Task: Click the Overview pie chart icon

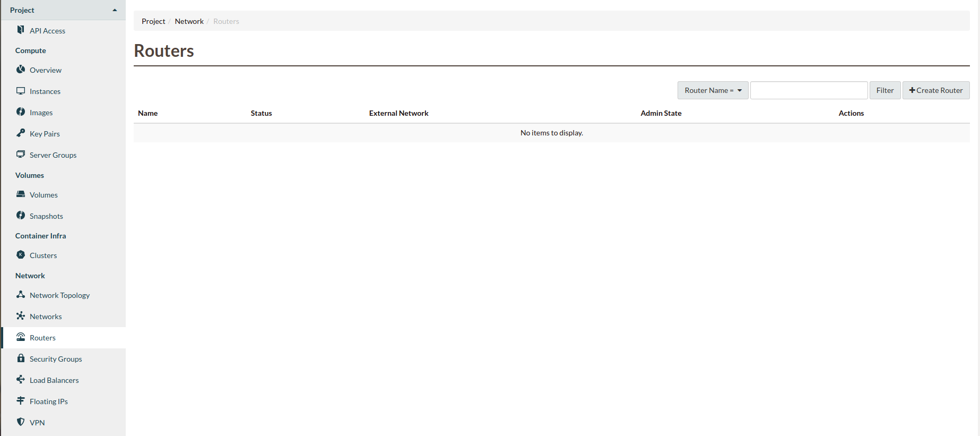Action: 21,70
